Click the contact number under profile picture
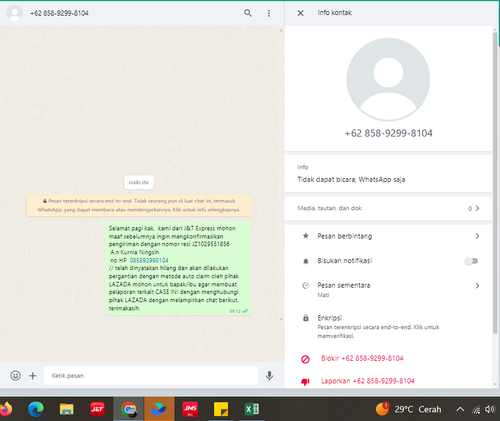500x421 pixels. coord(388,133)
